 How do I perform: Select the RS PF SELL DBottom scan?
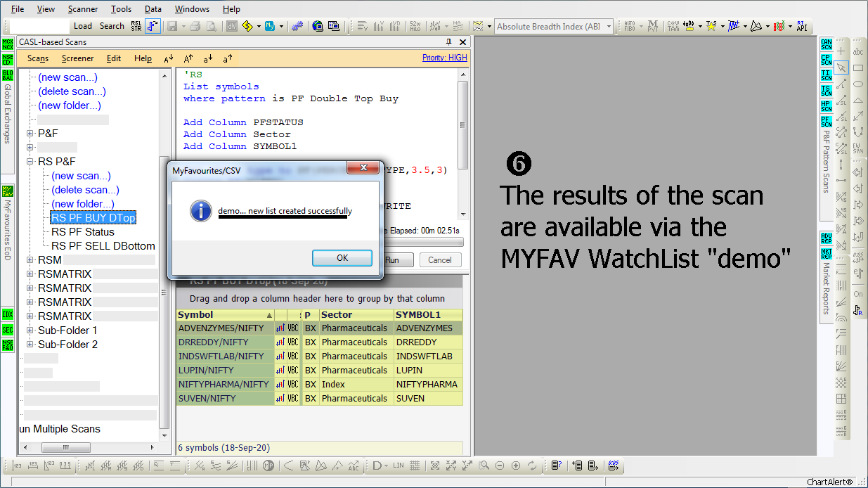pos(103,246)
